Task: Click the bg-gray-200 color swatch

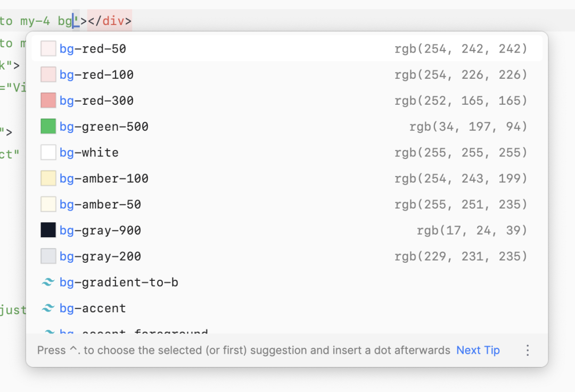Action: [48, 256]
